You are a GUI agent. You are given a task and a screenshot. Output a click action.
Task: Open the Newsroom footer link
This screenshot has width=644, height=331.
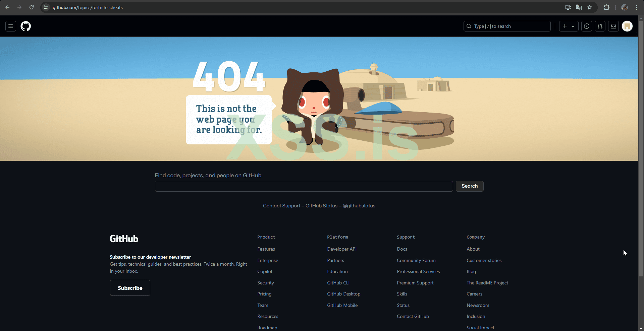(x=478, y=305)
